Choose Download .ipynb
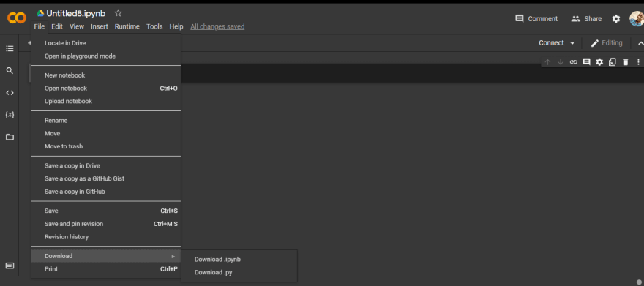Screen dimensions: 644x286 coord(239,260)
